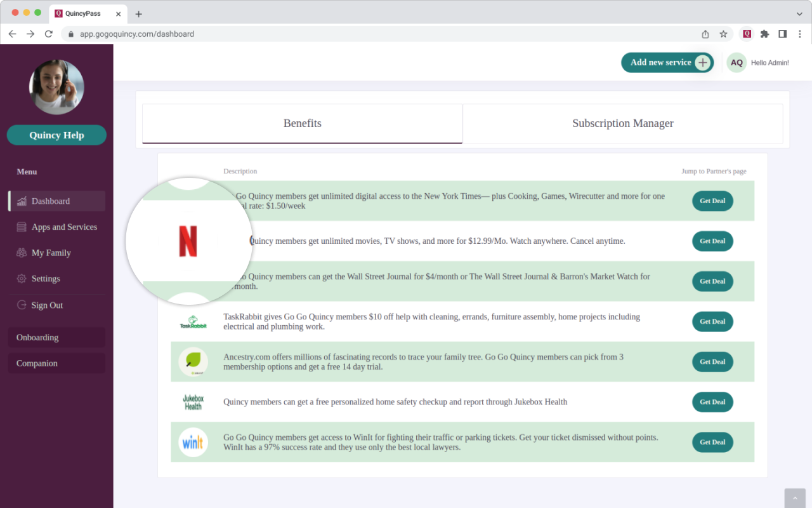This screenshot has width=812, height=508.
Task: Click the Ancestry.com description text
Action: tap(423, 362)
